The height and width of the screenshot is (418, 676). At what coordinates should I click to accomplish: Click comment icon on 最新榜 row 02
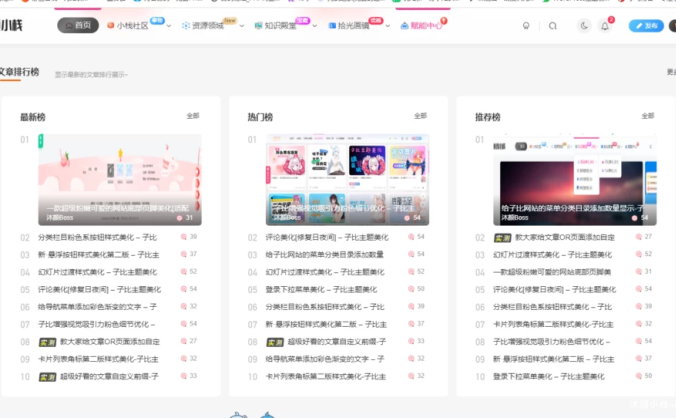[184, 237]
